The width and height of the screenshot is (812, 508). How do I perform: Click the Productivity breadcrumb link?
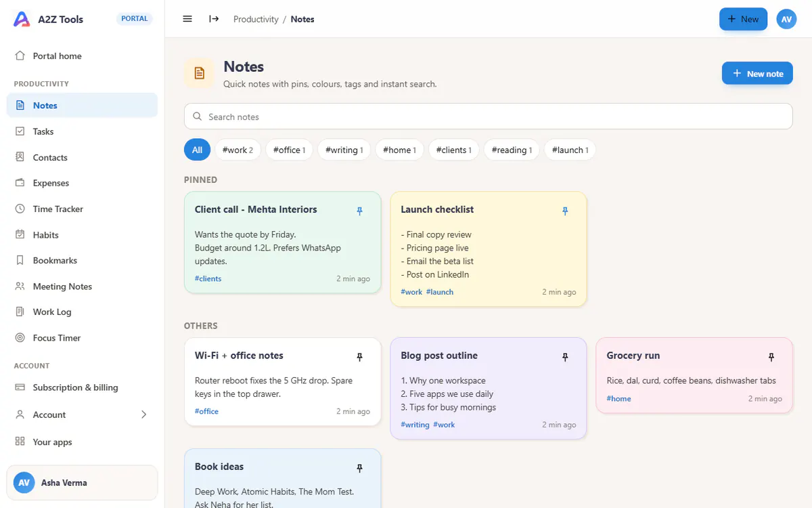[256, 19]
